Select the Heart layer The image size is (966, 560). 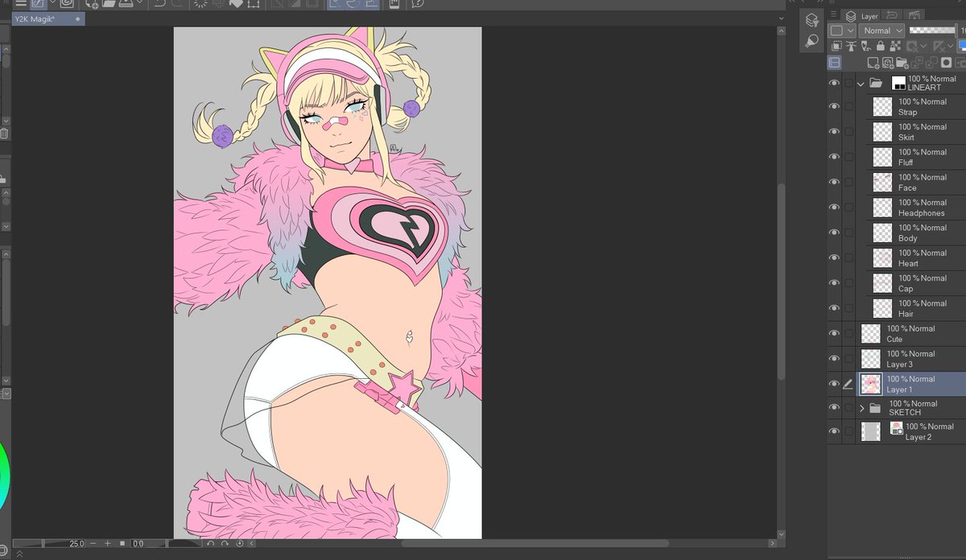pyautogui.click(x=916, y=257)
